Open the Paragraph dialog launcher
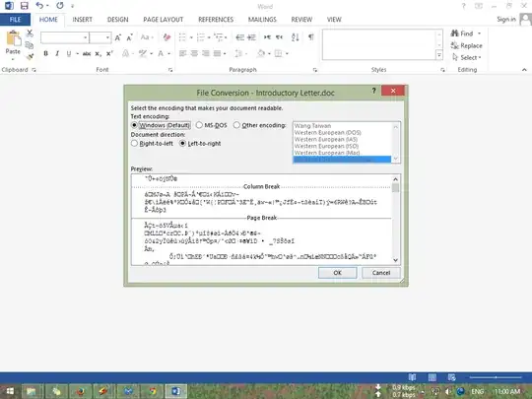The width and height of the screenshot is (532, 399). pos(315,70)
